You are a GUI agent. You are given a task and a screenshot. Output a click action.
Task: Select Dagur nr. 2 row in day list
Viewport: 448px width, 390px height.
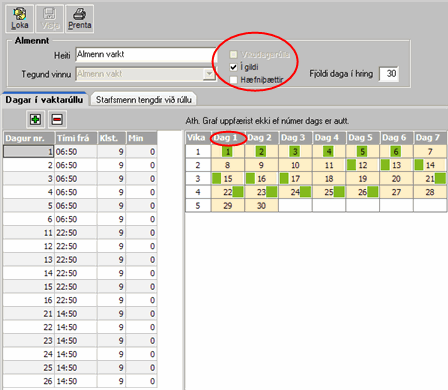pos(80,165)
